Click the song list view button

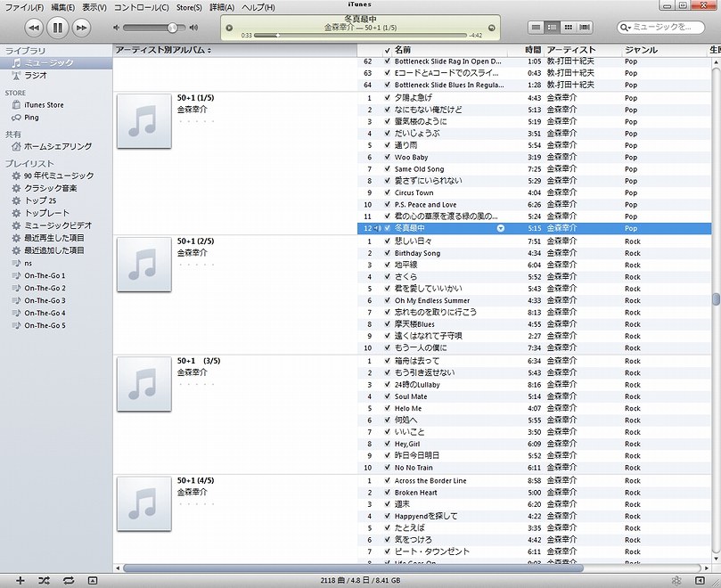point(536,28)
